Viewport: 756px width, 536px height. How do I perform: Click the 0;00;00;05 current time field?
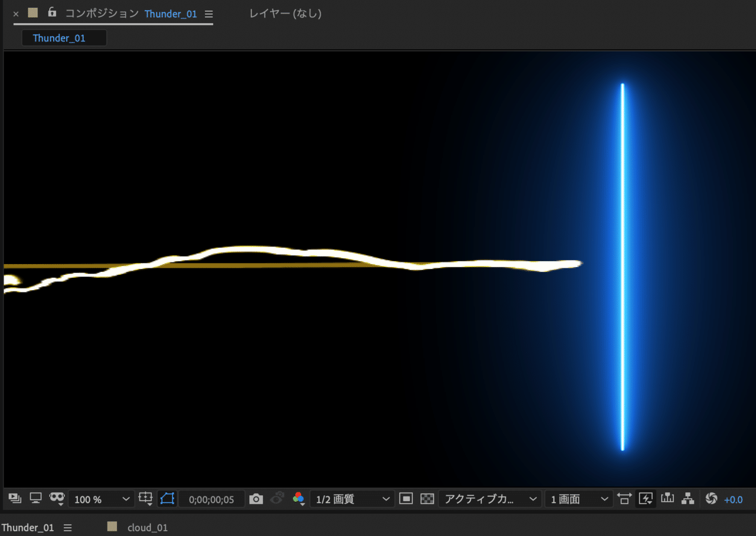pyautogui.click(x=211, y=499)
